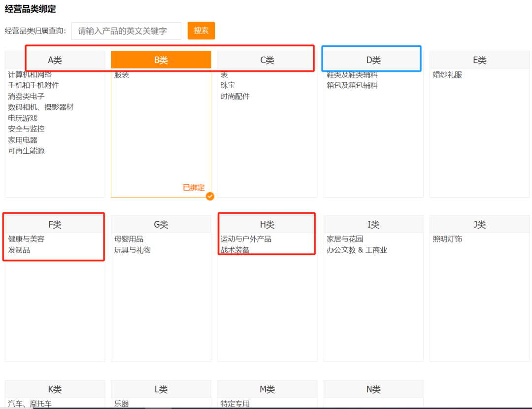
Task: Click 计算机和网络 under A类
Action: click(31, 74)
